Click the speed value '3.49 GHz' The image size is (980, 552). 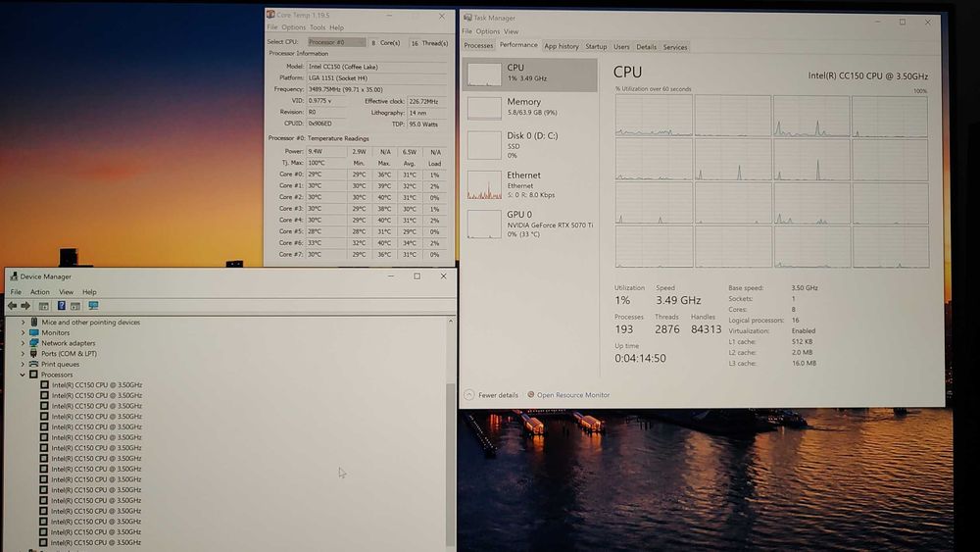pyautogui.click(x=678, y=300)
